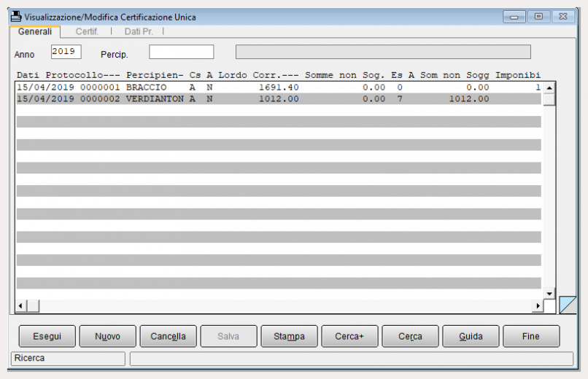Select the VERDIANTON row name
This screenshot has height=379, width=588.
(155, 99)
